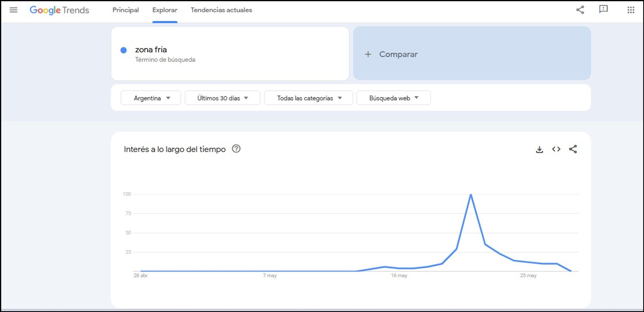Open the Google apps grid
Screen dimensions: 644x312
coord(631,10)
